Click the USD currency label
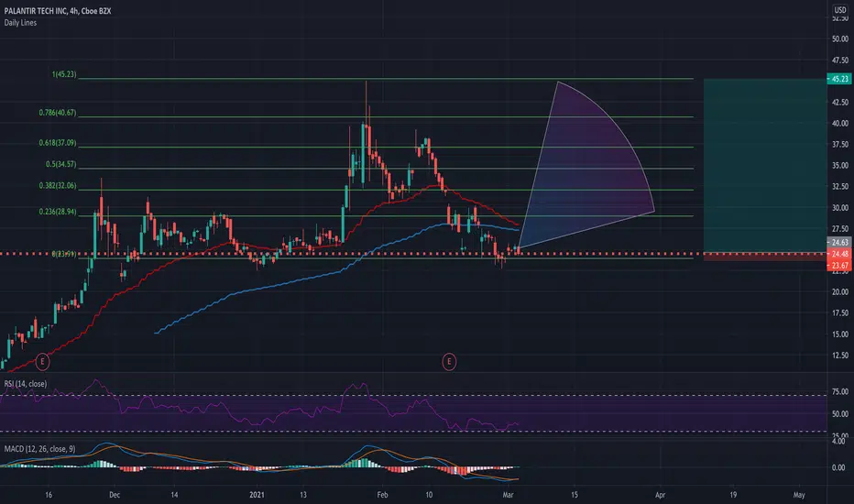Image resolution: width=854 pixels, height=504 pixels. click(x=840, y=10)
